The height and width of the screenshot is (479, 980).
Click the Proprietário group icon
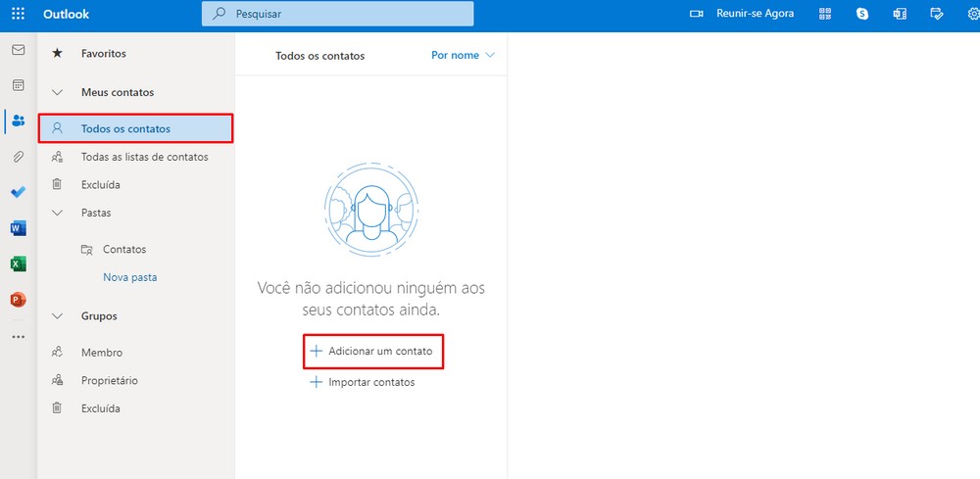[57, 380]
